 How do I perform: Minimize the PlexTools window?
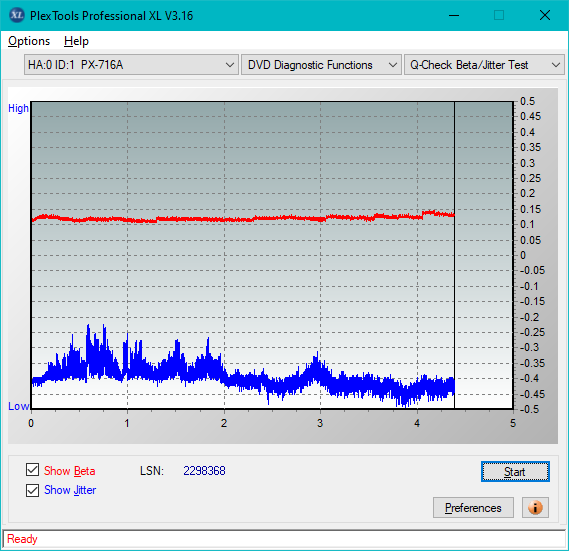pos(454,15)
